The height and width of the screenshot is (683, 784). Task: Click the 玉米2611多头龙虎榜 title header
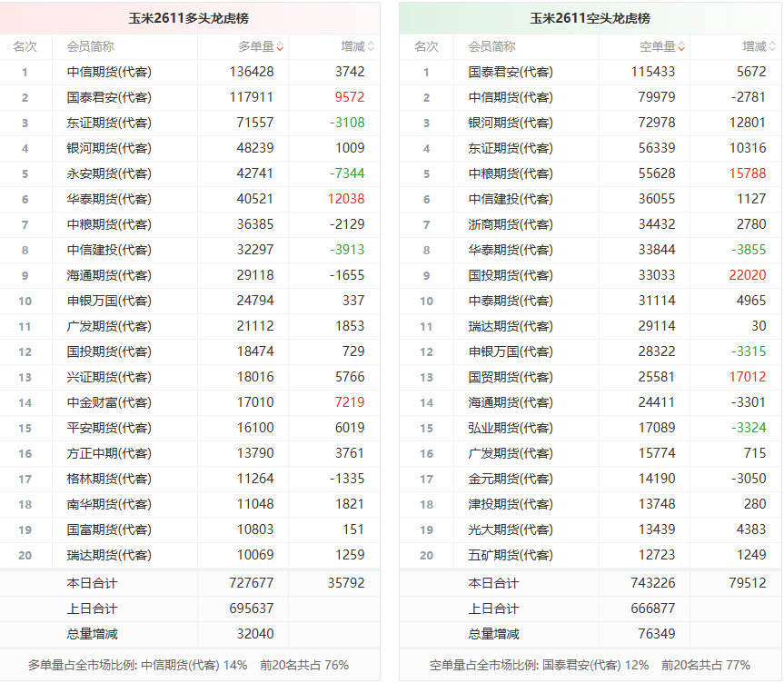coord(189,18)
